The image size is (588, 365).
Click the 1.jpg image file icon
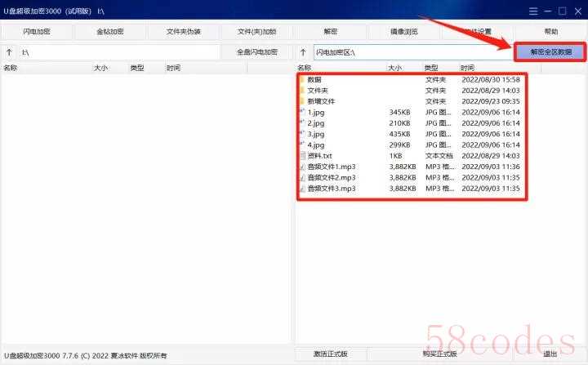tap(302, 112)
